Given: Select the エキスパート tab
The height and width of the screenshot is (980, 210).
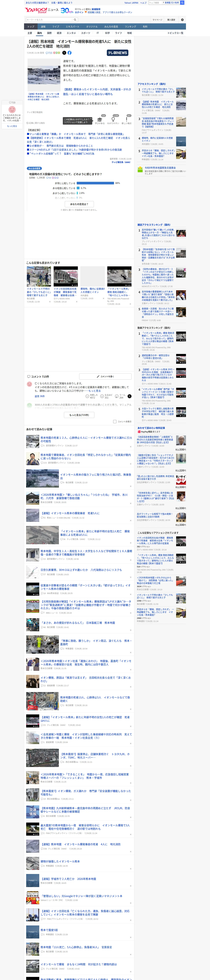Looking at the screenshot, I should (72, 27).
